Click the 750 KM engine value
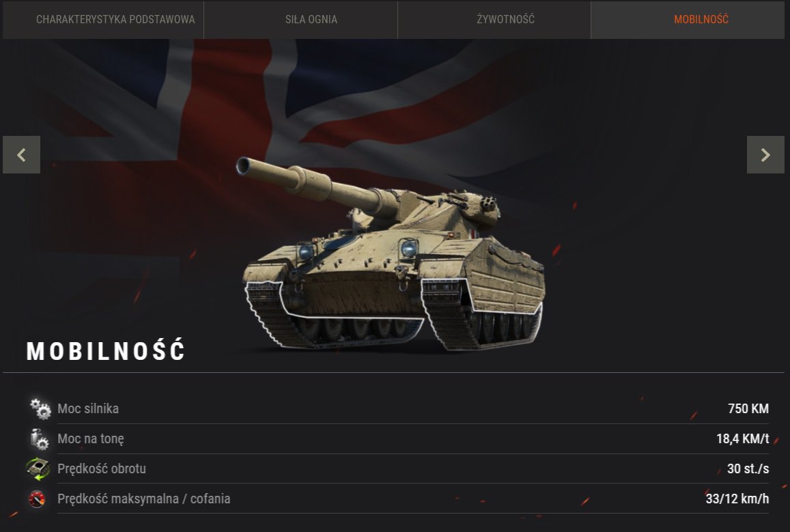 click(x=748, y=408)
